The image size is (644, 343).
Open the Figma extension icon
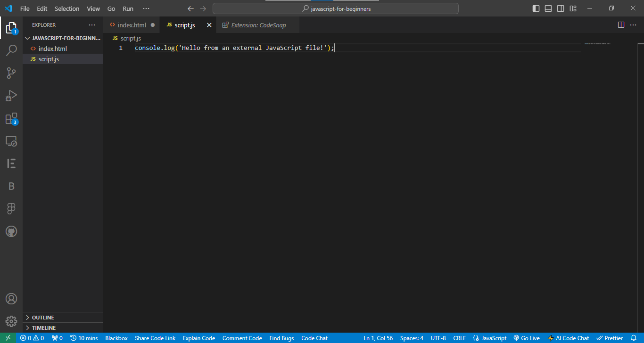[11, 209]
